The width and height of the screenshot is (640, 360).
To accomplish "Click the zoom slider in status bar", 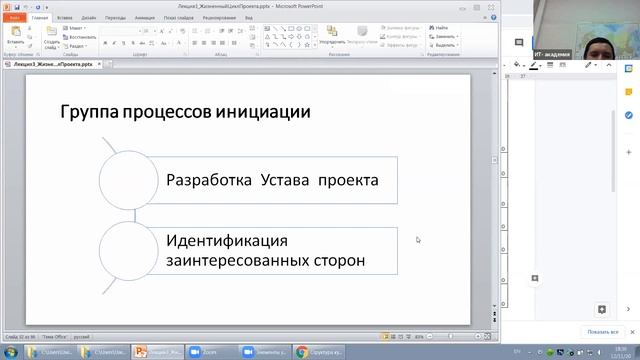I will click(451, 337).
